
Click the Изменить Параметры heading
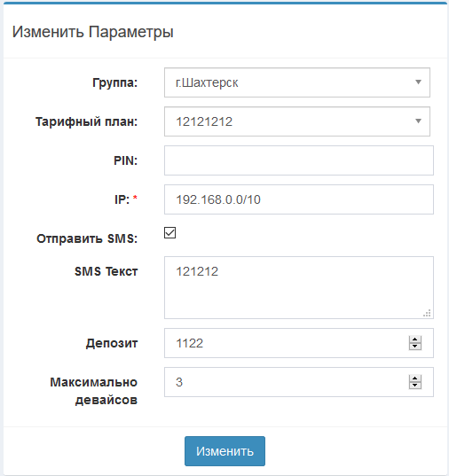(92, 32)
